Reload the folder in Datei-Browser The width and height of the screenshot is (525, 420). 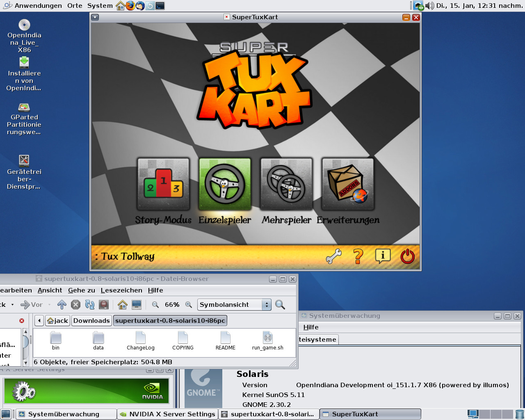(x=90, y=305)
